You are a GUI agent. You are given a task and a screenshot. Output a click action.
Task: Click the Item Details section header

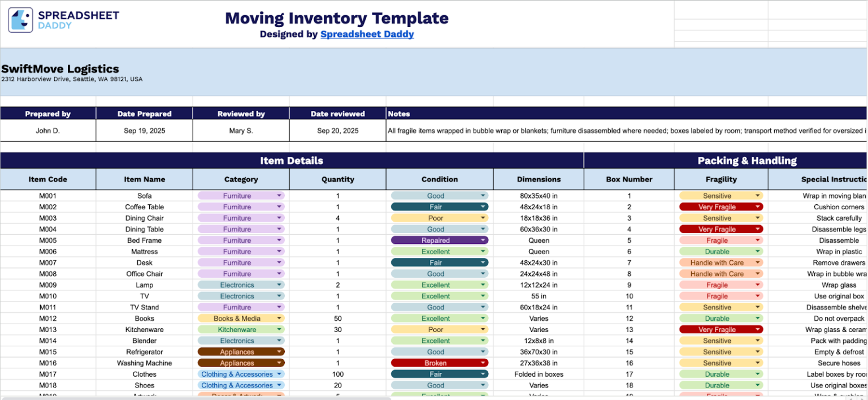pyautogui.click(x=292, y=161)
